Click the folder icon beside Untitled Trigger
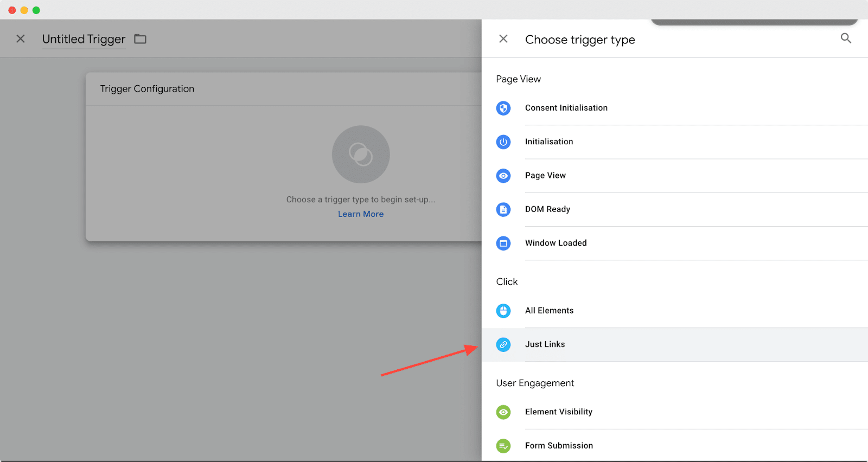 pyautogui.click(x=141, y=39)
